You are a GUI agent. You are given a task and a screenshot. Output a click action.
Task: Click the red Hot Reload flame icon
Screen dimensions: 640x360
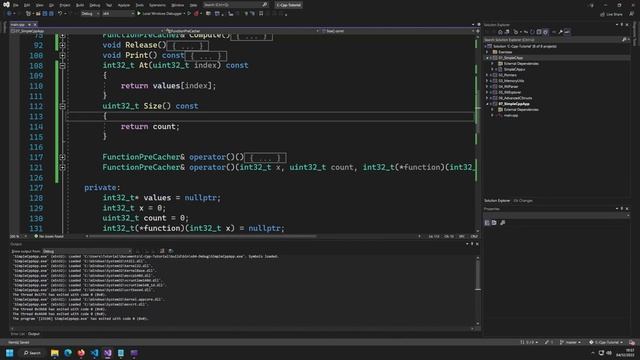tap(197, 13)
